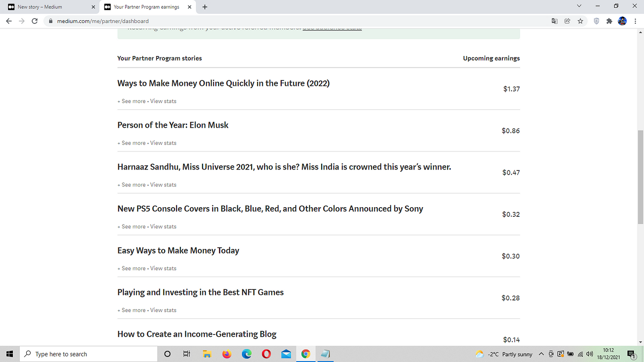The height and width of the screenshot is (362, 644).
Task: Click the padlock site info icon
Action: point(50,21)
